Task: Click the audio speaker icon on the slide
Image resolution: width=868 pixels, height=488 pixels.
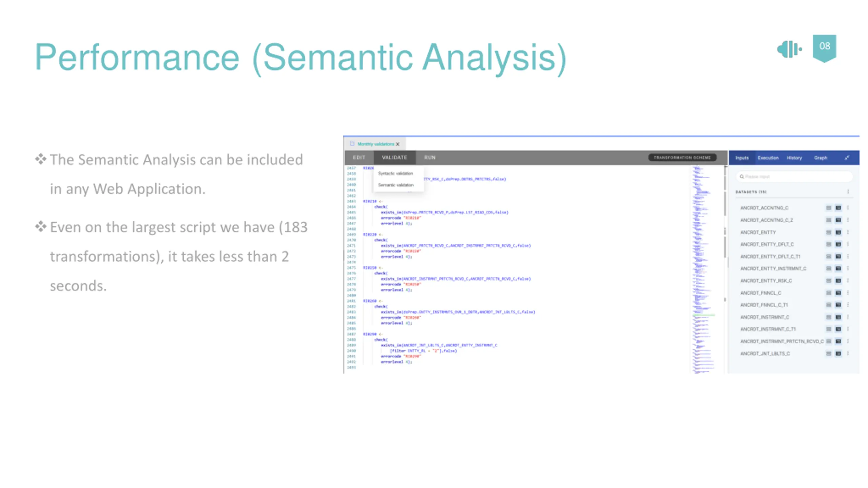Action: (789, 49)
